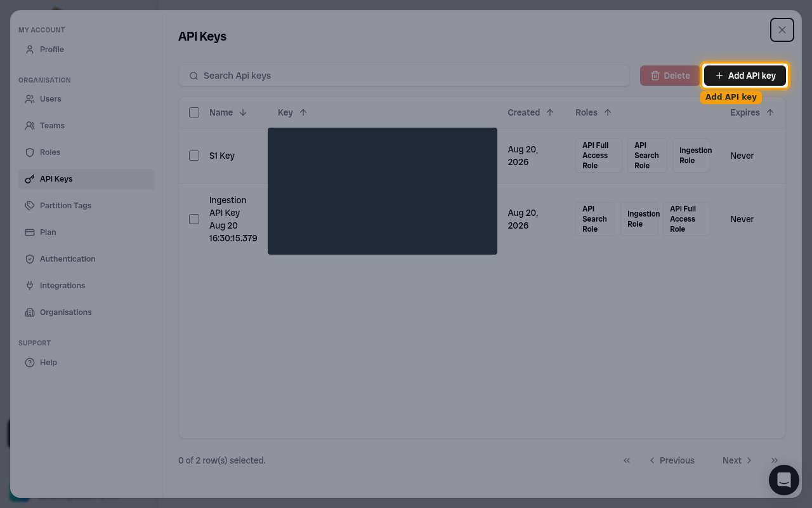Go to the Previous page
812x508 pixels.
click(x=672, y=460)
